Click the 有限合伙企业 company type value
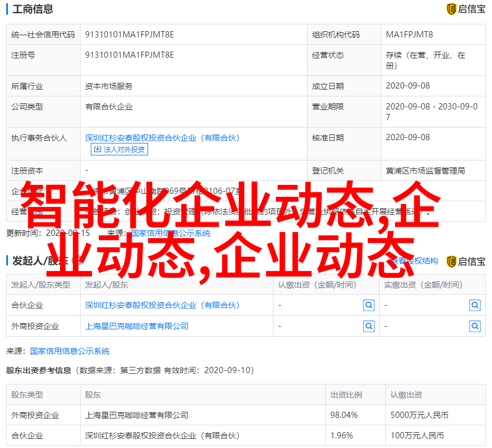The height and width of the screenshot is (448, 492). (109, 107)
